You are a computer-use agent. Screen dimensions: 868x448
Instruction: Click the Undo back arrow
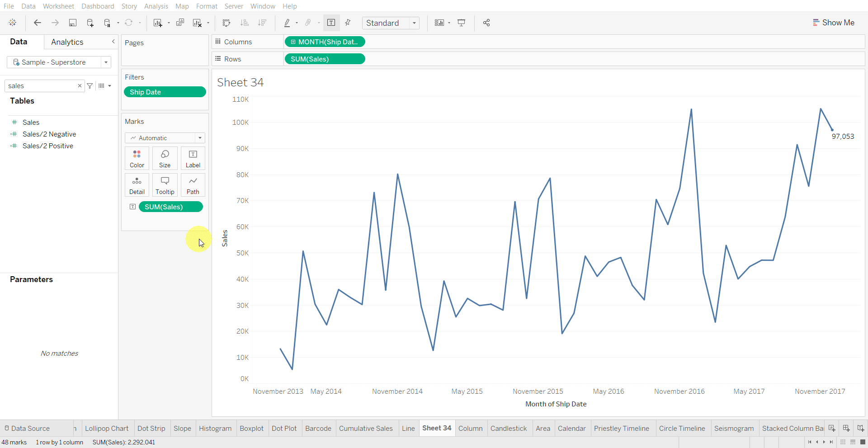pyautogui.click(x=38, y=23)
